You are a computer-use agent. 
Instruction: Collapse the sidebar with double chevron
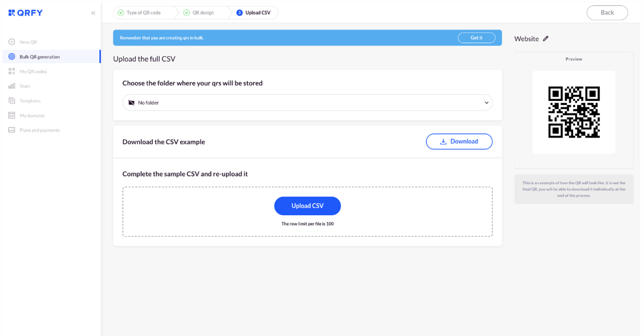pos(93,12)
